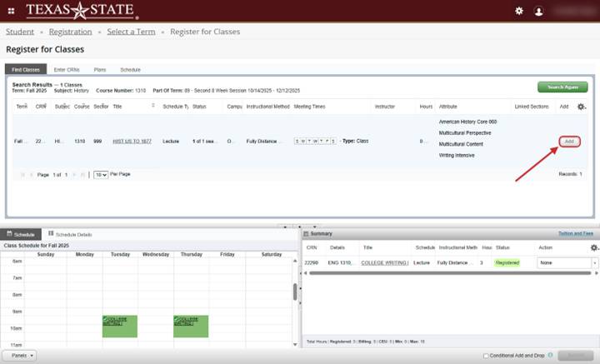The width and height of the screenshot is (600, 364).
Task: Open the apps grid menu icon
Action: (11, 11)
